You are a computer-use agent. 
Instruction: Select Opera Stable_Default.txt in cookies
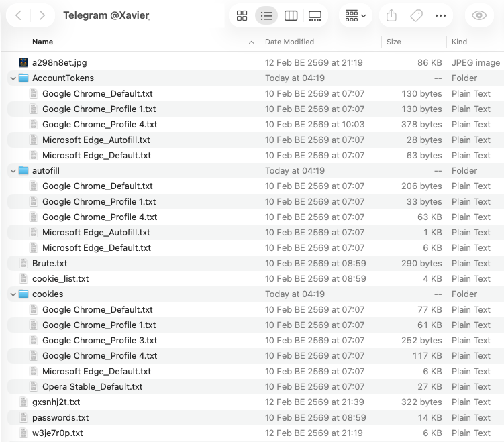pos(92,387)
